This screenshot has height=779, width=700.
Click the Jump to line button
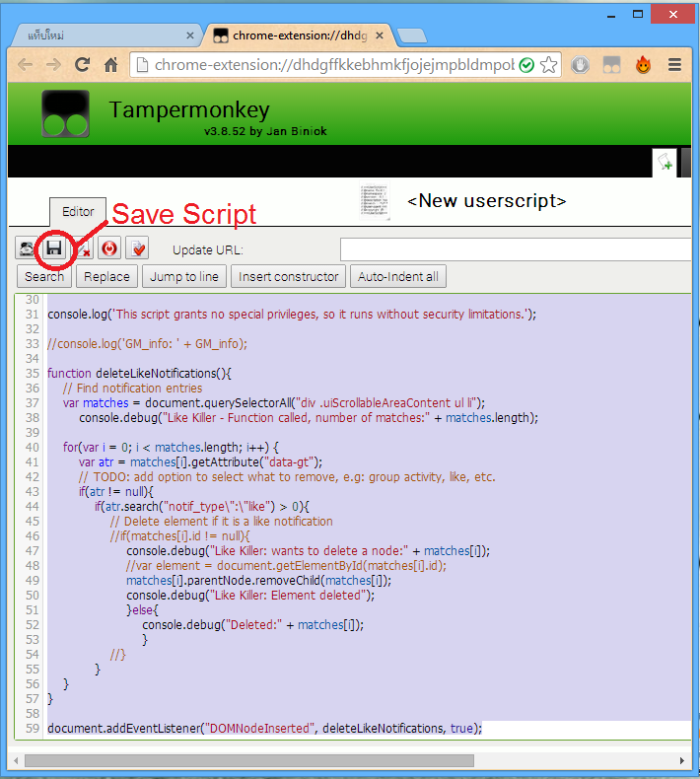point(183,277)
